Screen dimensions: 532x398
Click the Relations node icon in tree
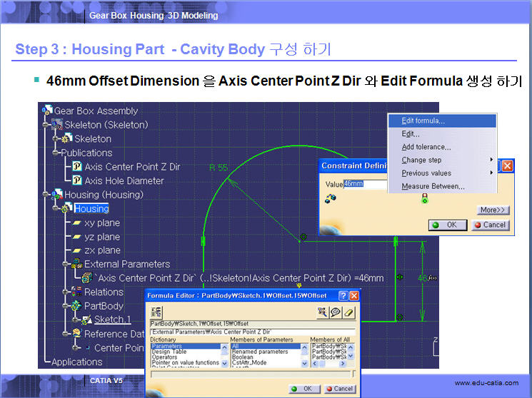tap(77, 292)
